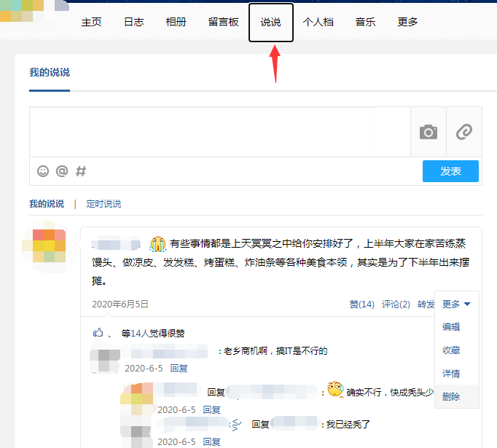Click 回复 under the 确实不行 reply

tap(212, 409)
